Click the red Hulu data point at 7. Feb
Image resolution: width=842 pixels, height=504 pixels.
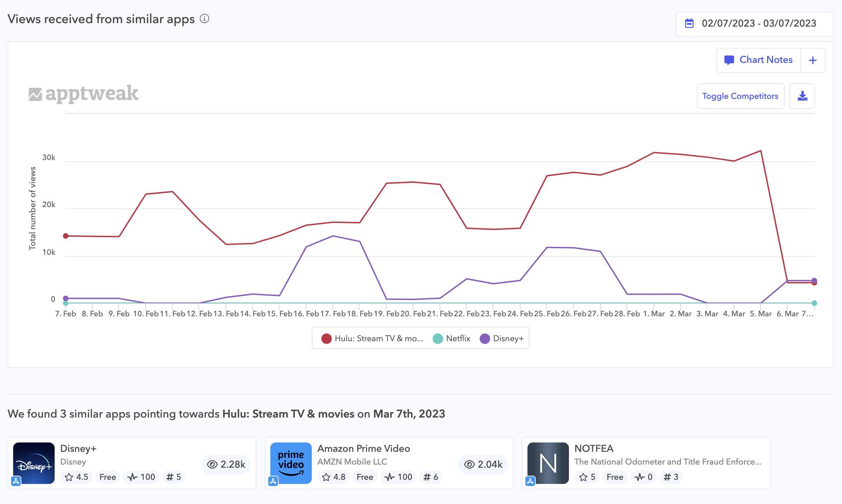point(66,236)
